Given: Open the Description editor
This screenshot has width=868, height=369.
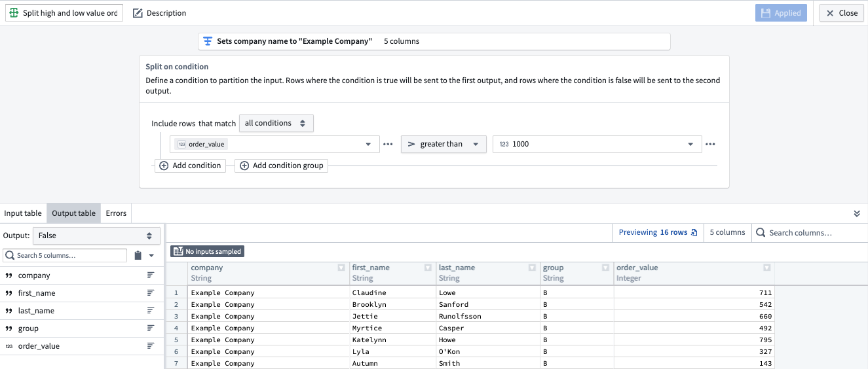Looking at the screenshot, I should coord(160,13).
